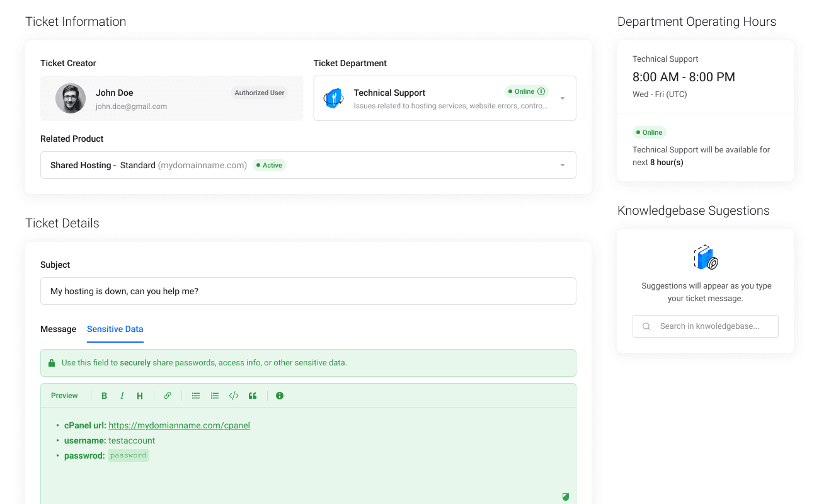Apply heading style with the H icon
819x504 pixels.
pyautogui.click(x=140, y=396)
